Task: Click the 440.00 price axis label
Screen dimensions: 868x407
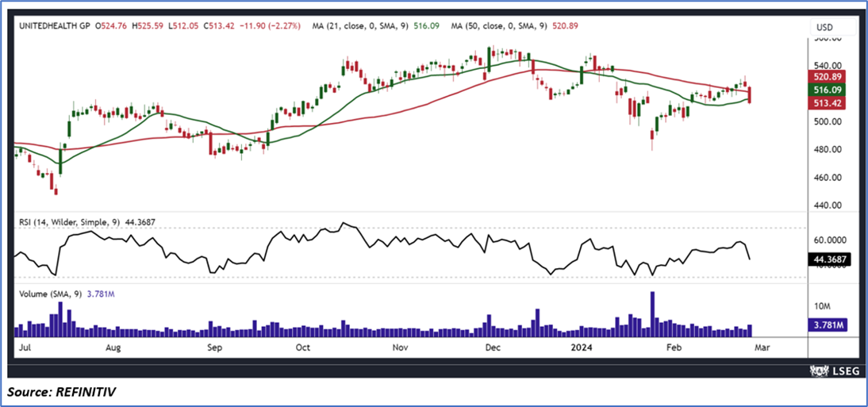Action: click(x=827, y=205)
